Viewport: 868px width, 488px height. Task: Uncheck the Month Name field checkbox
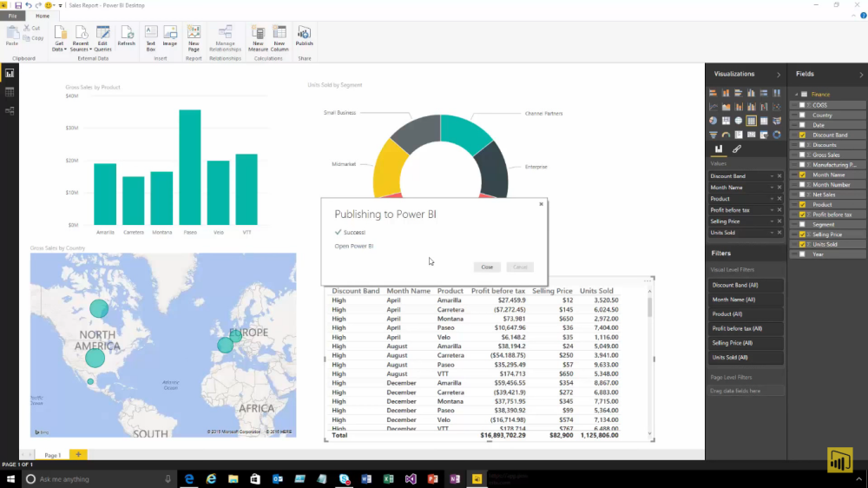pos(802,175)
